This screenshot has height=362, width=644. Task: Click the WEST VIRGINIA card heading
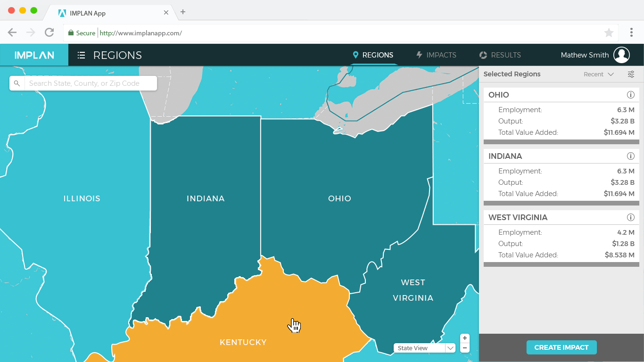518,217
